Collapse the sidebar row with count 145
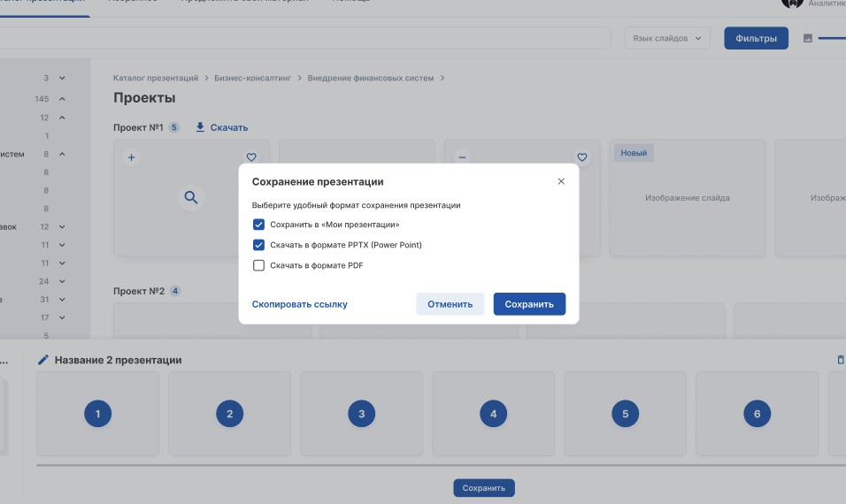This screenshot has height=504, width=846. click(62, 99)
